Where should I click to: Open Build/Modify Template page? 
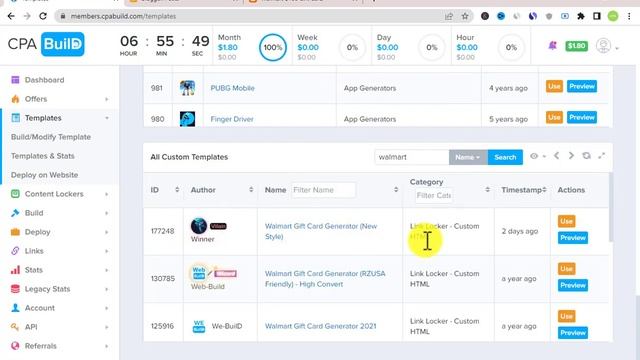tap(51, 137)
